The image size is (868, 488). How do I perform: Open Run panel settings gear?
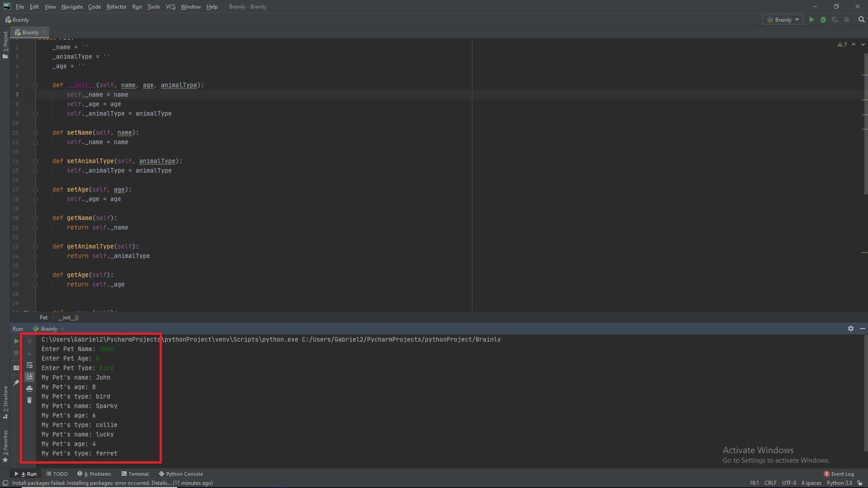click(850, 329)
